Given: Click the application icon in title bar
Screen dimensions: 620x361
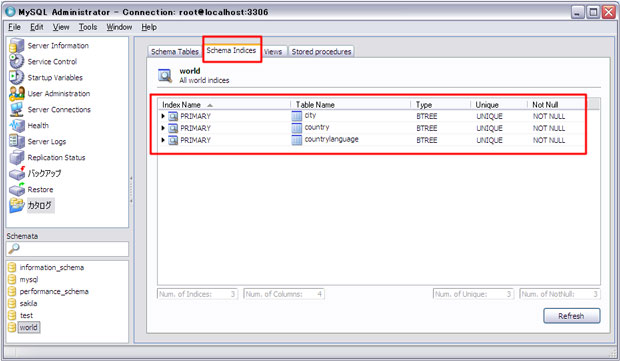Looking at the screenshot, I should 10,12.
